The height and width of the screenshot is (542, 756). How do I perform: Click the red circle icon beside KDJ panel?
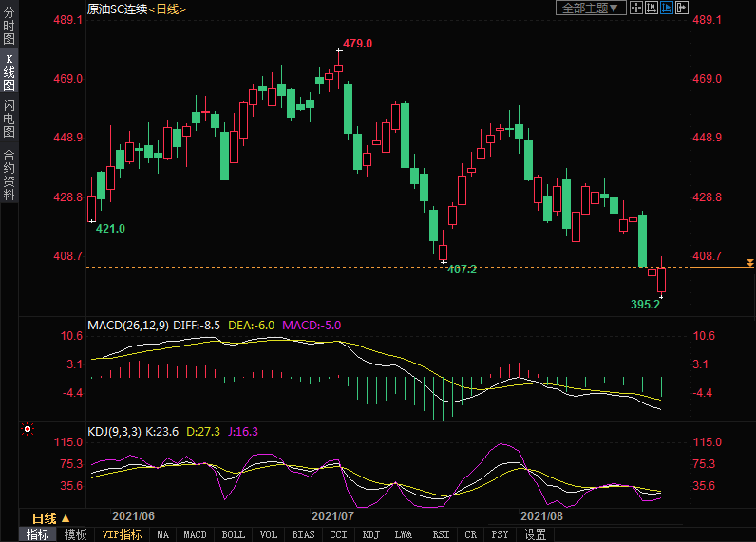[28, 430]
